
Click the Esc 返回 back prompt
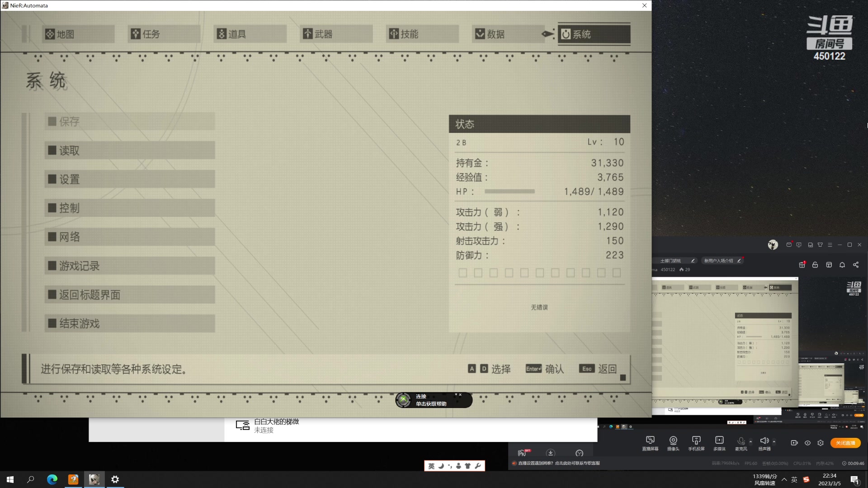[x=598, y=369]
